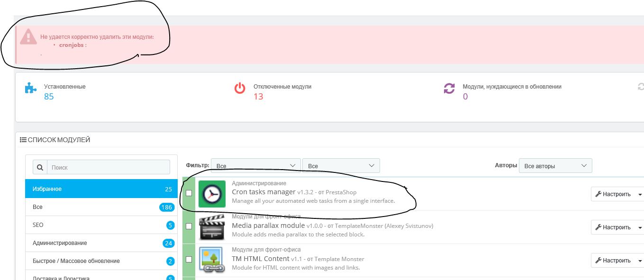The width and height of the screenshot is (644, 280).
Task: Click the TM HTML Content module title
Action: coord(260,259)
